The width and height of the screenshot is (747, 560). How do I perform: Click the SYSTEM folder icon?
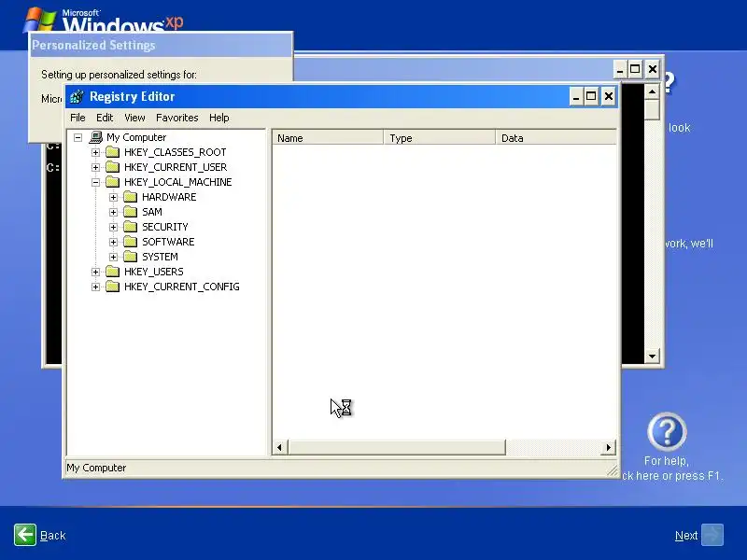[x=130, y=257]
